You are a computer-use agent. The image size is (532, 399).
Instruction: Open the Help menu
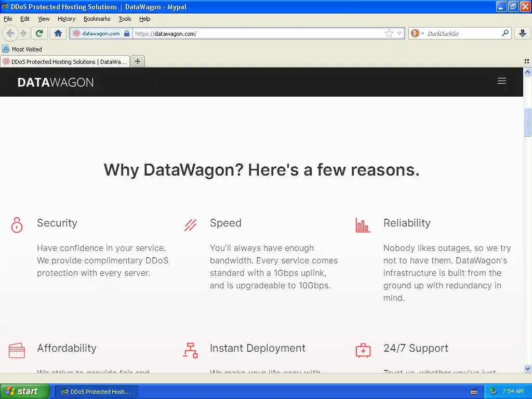click(144, 19)
